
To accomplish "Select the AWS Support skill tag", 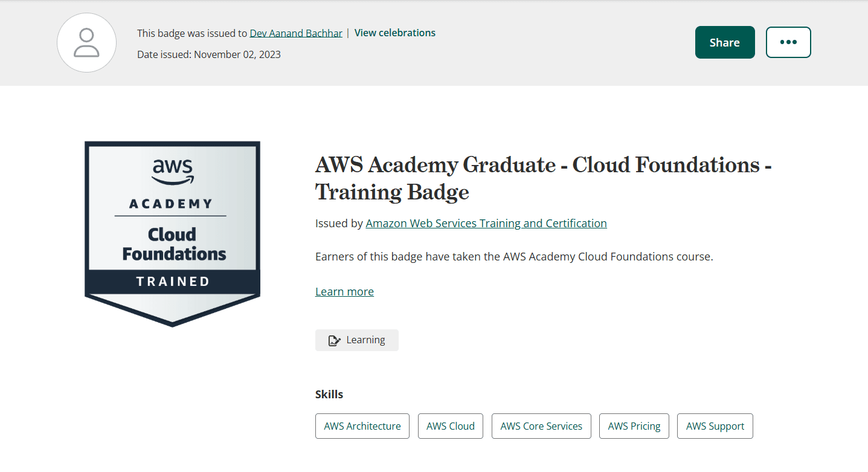I will click(x=715, y=426).
